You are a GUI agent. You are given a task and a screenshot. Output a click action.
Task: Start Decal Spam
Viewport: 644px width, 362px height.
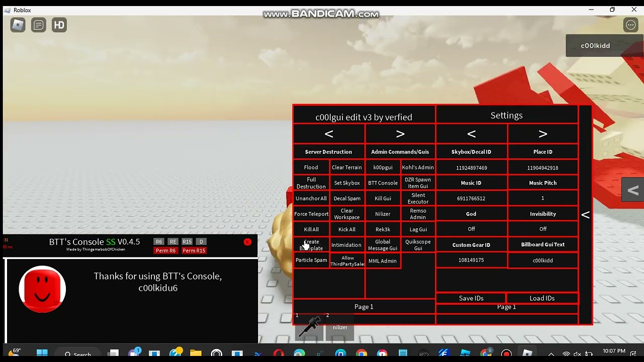[347, 199]
